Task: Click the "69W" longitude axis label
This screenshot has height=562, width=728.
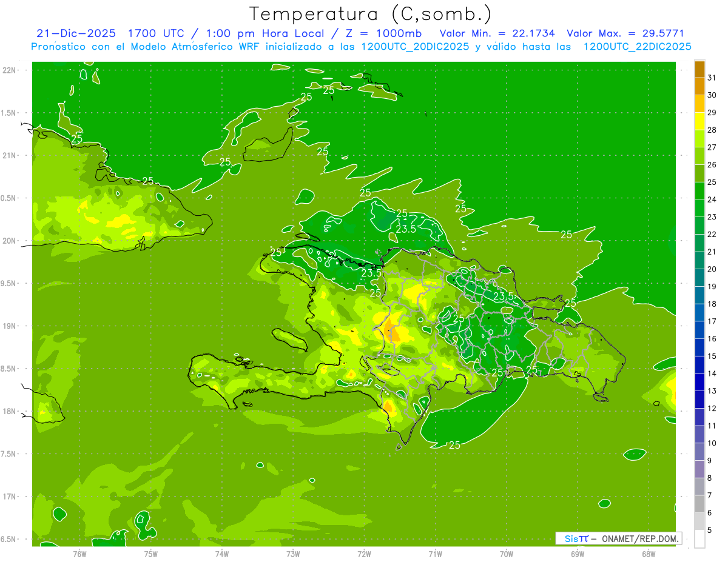Action: coord(578,554)
